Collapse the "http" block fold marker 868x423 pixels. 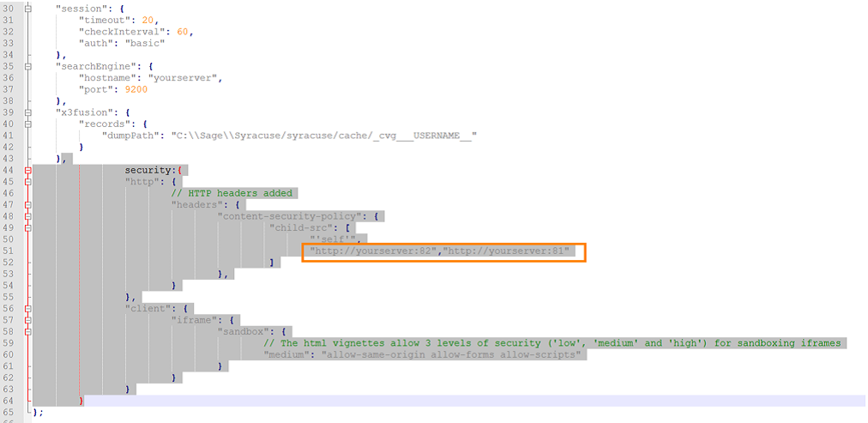(28, 182)
